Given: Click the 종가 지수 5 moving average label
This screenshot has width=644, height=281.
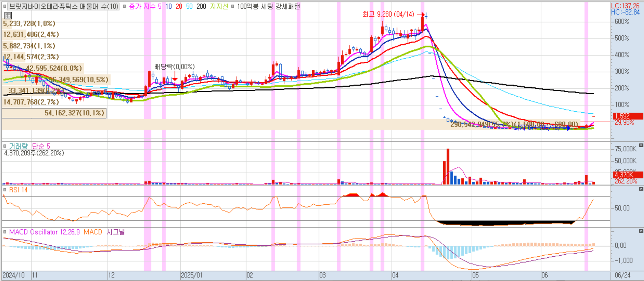Looking at the screenshot, I should (145, 6).
